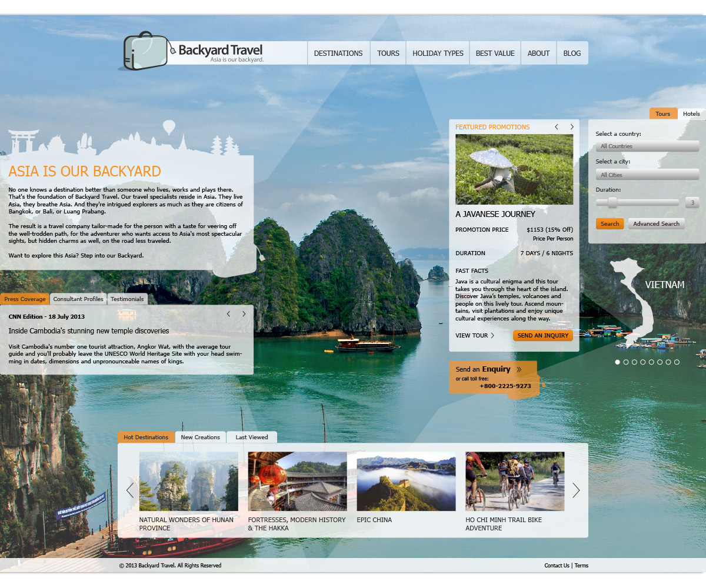Select the Last Viewed tab
The width and height of the screenshot is (706, 588).
point(252,437)
